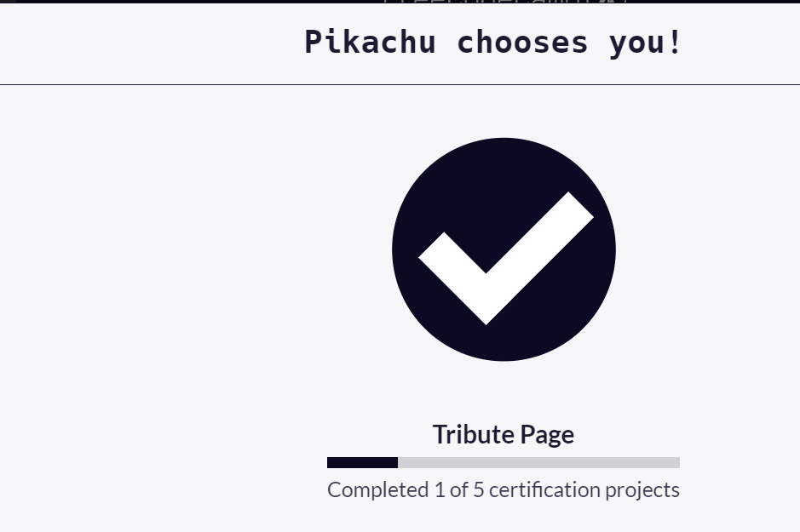Viewport: 800px width, 532px height.
Task: Click the number "5" in the progress caption
Action: pos(478,490)
